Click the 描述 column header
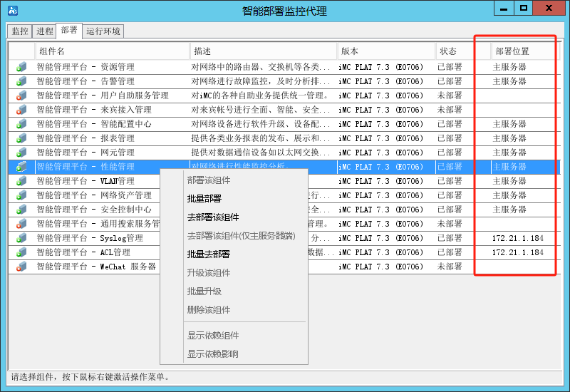Image resolution: width=570 pixels, height=392 pixels. tap(264, 51)
